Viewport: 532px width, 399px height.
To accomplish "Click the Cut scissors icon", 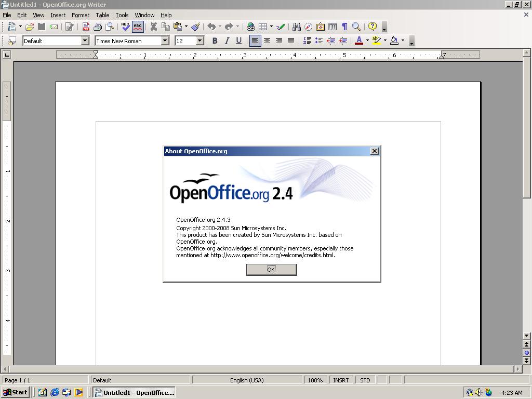I will 154,26.
